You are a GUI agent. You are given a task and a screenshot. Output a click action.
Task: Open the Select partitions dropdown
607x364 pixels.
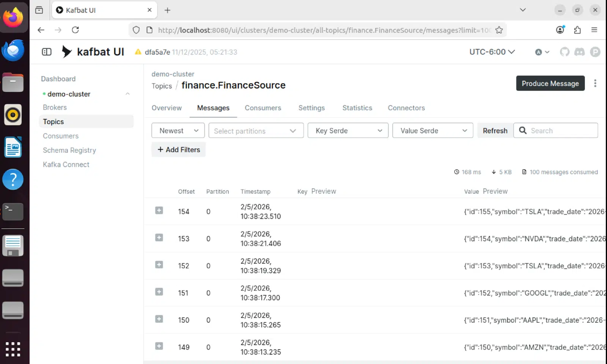(256, 130)
